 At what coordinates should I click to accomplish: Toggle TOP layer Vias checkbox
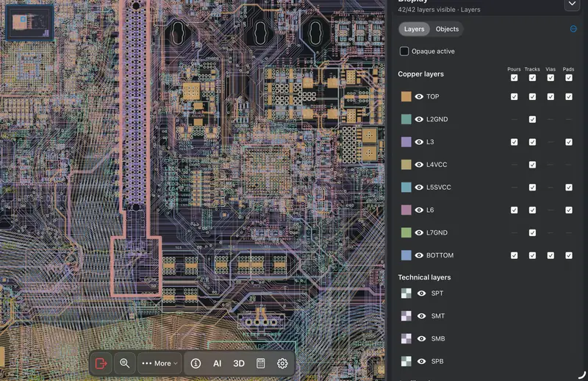coord(551,96)
